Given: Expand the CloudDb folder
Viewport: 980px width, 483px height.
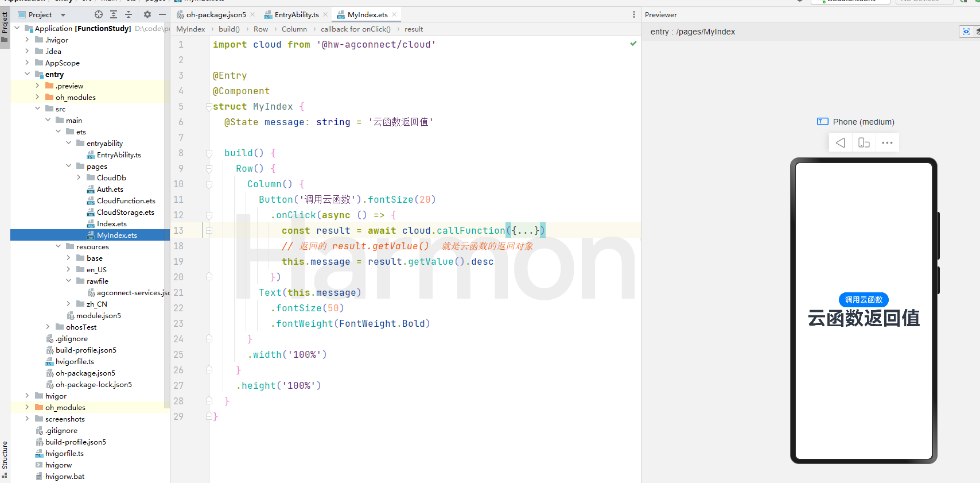Looking at the screenshot, I should tap(79, 177).
